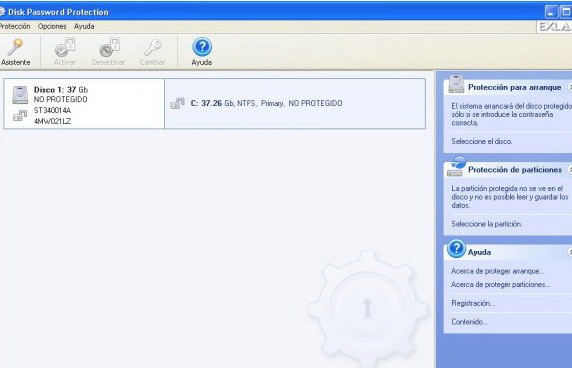This screenshot has height=368, width=572.
Task: Collapse the Protección de particiones panel
Action: 570,170
